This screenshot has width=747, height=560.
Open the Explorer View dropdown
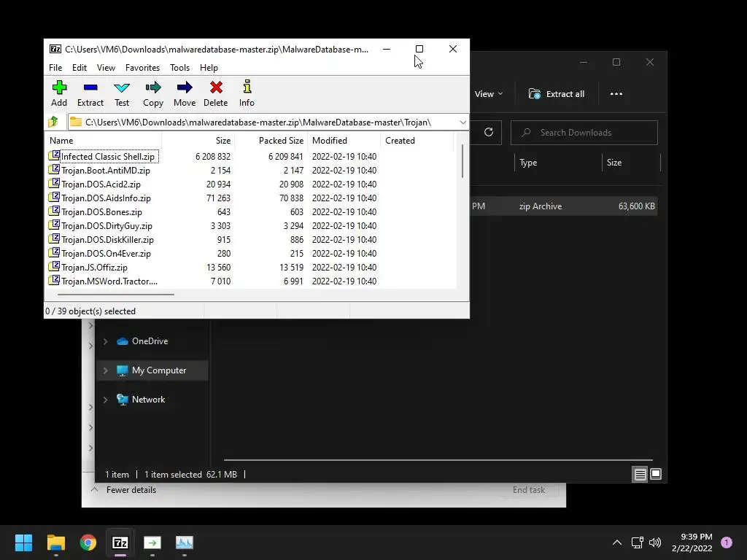pos(489,94)
